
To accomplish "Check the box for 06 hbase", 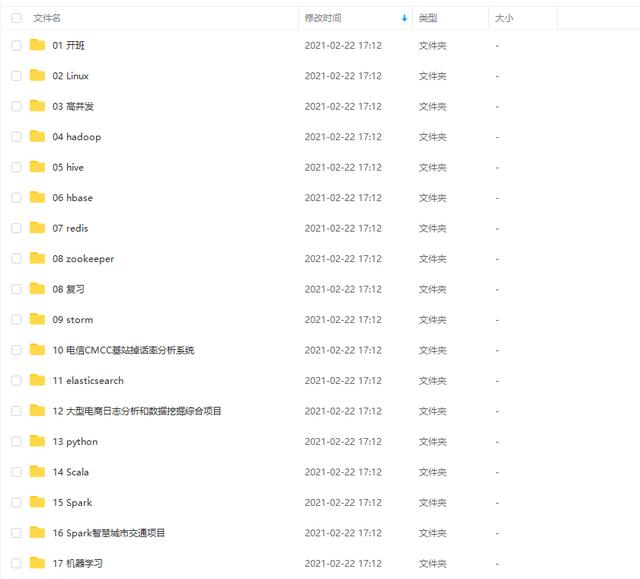I will click(x=16, y=197).
